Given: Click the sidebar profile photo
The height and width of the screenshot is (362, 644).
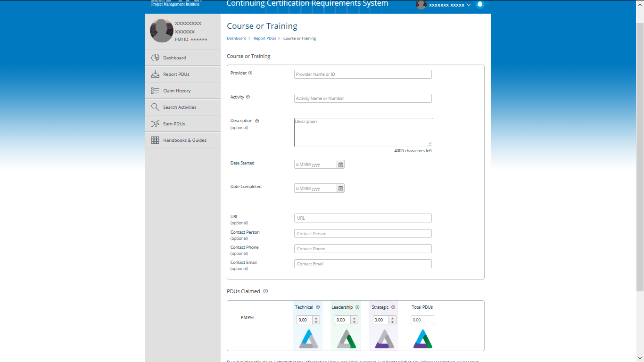Looking at the screenshot, I should pos(161,31).
